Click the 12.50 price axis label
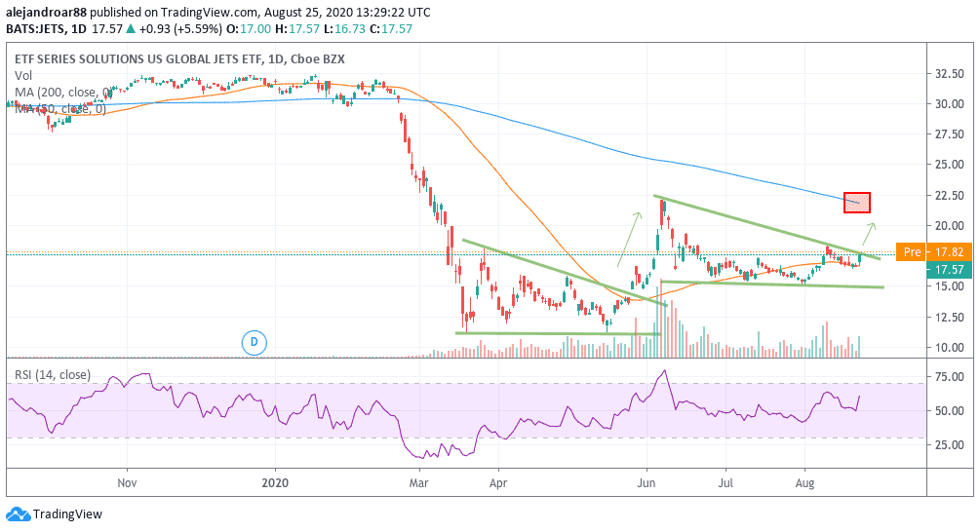The height and width of the screenshot is (532, 980). point(950,318)
